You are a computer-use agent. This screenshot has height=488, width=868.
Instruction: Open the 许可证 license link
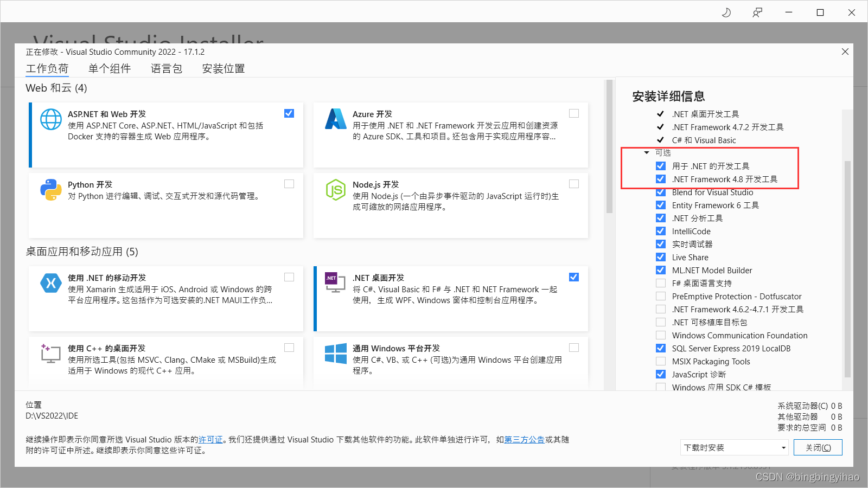click(x=210, y=440)
